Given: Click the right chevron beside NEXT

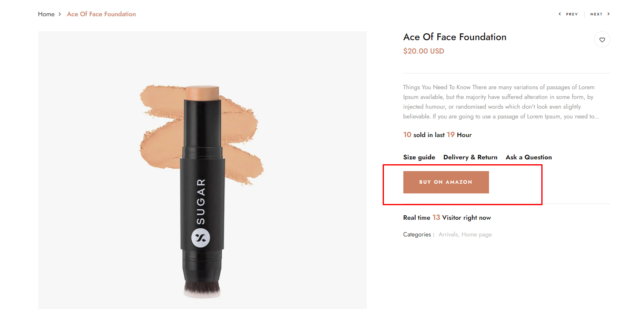Looking at the screenshot, I should (x=608, y=14).
